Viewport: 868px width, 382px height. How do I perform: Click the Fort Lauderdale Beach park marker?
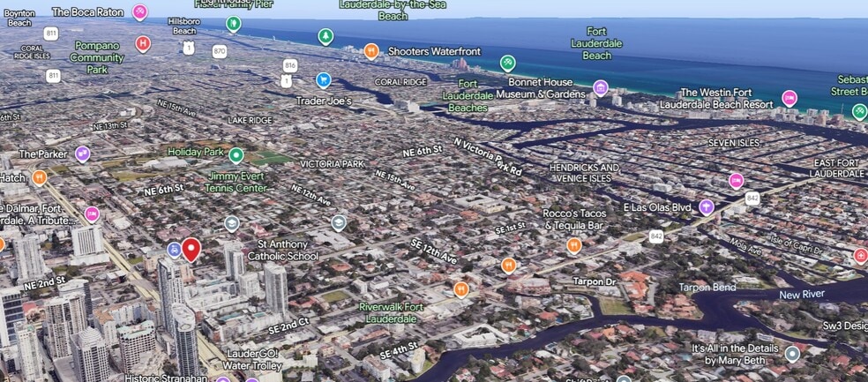(x=508, y=63)
